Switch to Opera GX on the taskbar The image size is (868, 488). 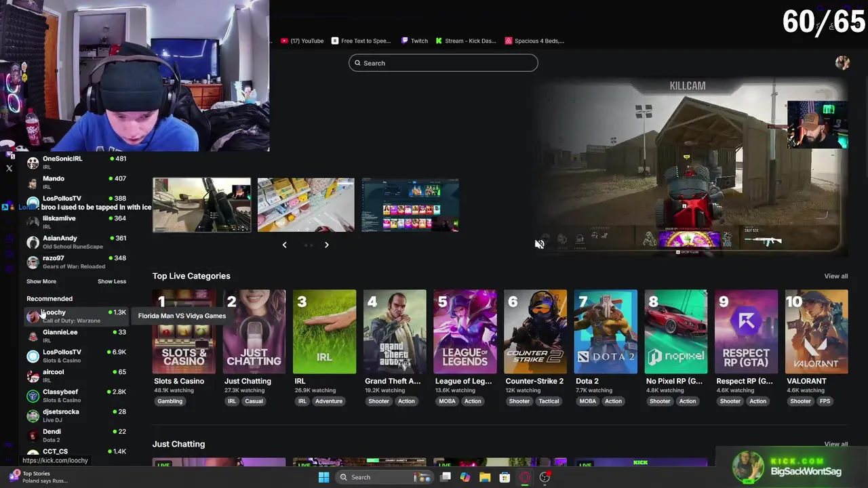coord(525,477)
